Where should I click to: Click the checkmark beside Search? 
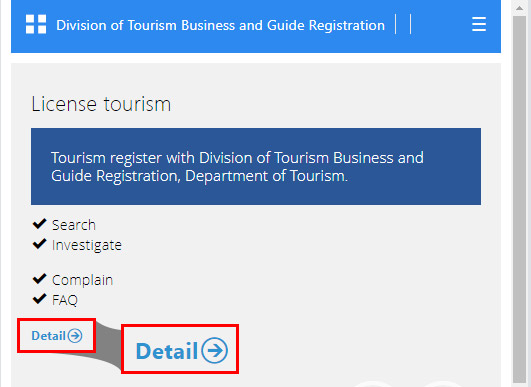click(39, 224)
